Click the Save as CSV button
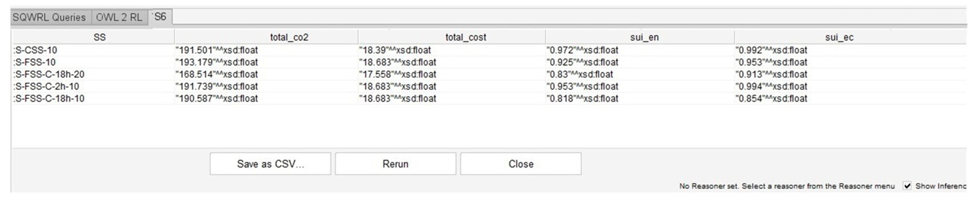This screenshot has height=200, width=980. [x=270, y=164]
